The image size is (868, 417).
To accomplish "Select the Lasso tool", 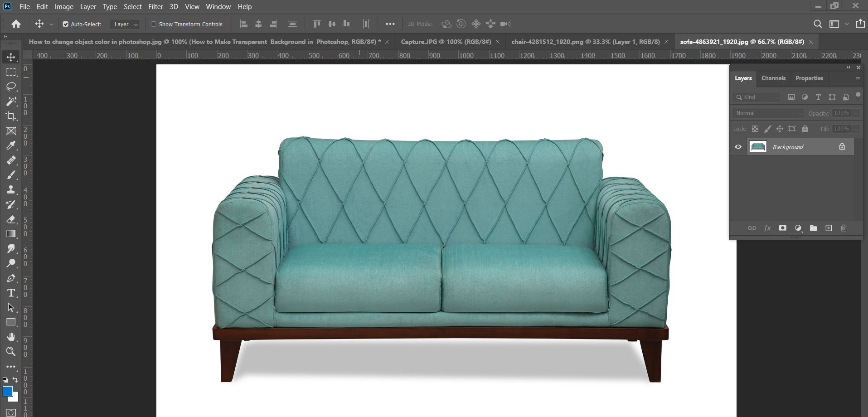I will point(11,87).
